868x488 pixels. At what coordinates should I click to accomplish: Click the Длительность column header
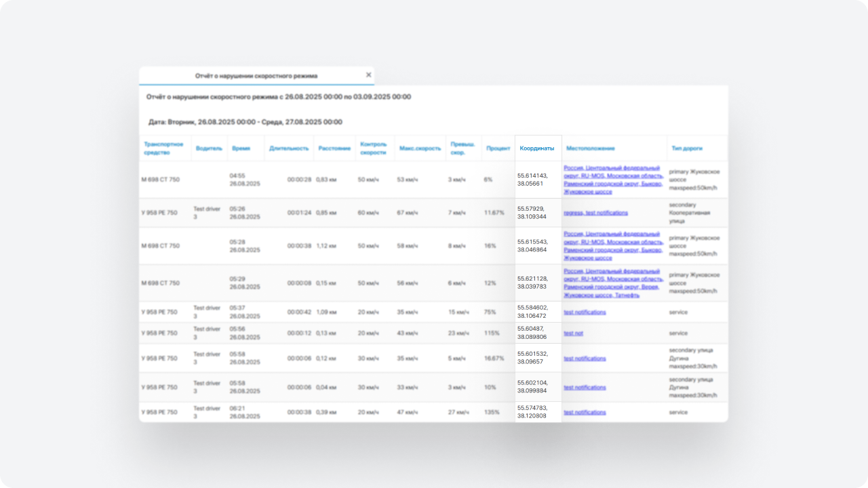289,148
